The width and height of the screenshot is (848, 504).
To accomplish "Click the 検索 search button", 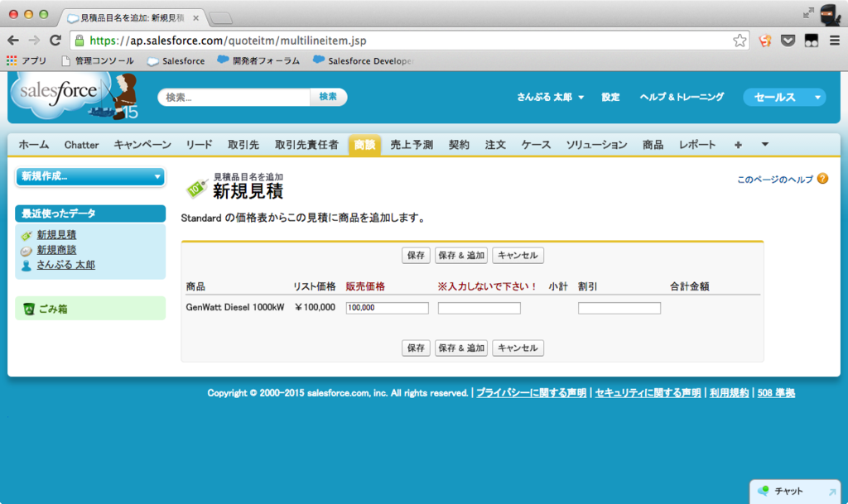I will click(328, 97).
